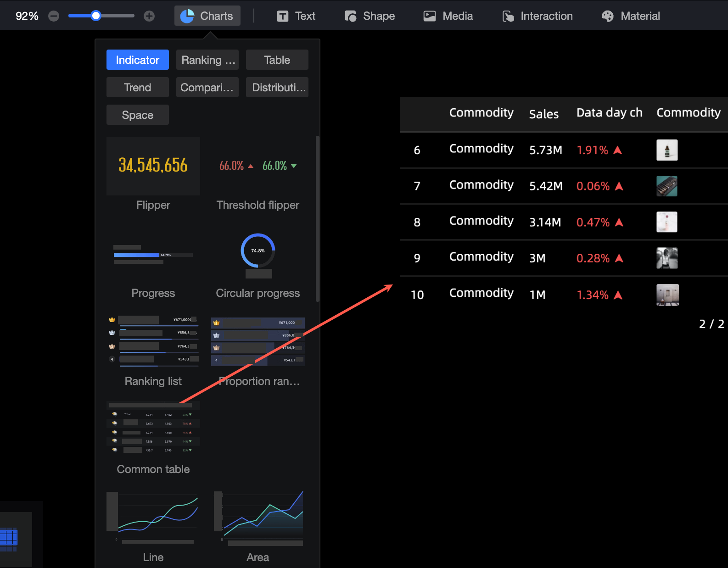Select the Trend category button
This screenshot has width=728, height=568.
[138, 87]
